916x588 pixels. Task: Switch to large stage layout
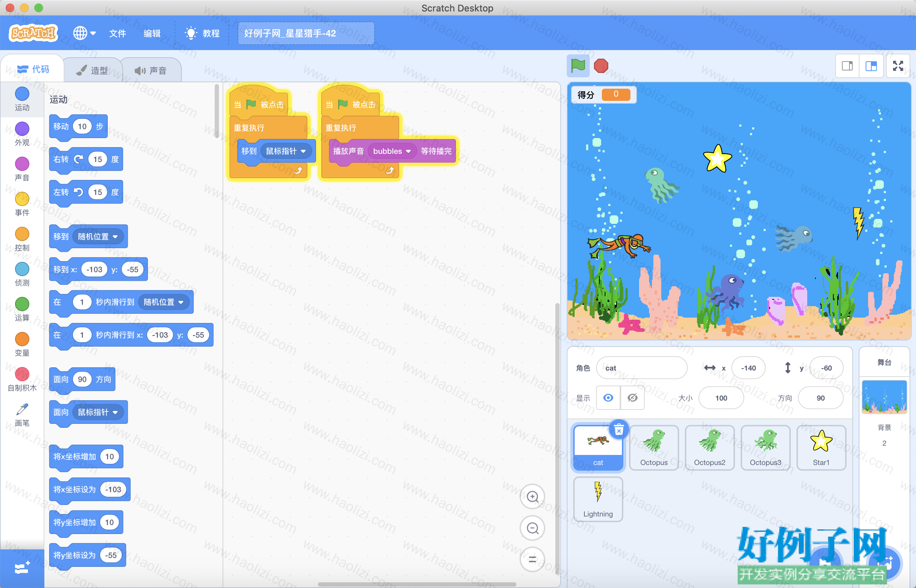point(871,66)
